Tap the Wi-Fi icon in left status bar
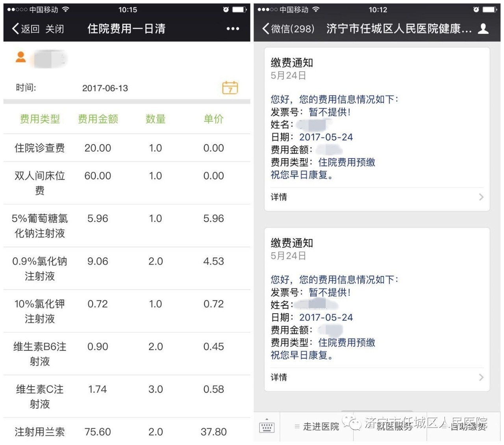 click(x=66, y=9)
